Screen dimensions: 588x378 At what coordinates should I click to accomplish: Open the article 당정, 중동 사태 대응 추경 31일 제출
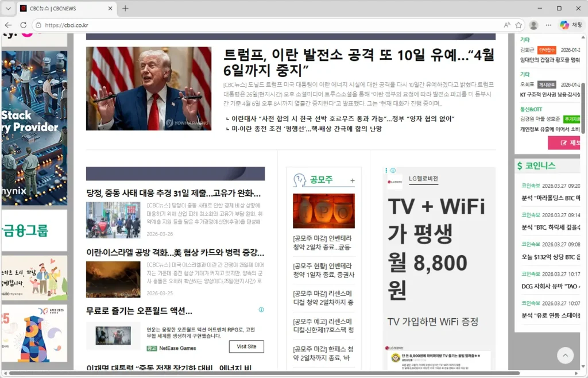(x=173, y=194)
